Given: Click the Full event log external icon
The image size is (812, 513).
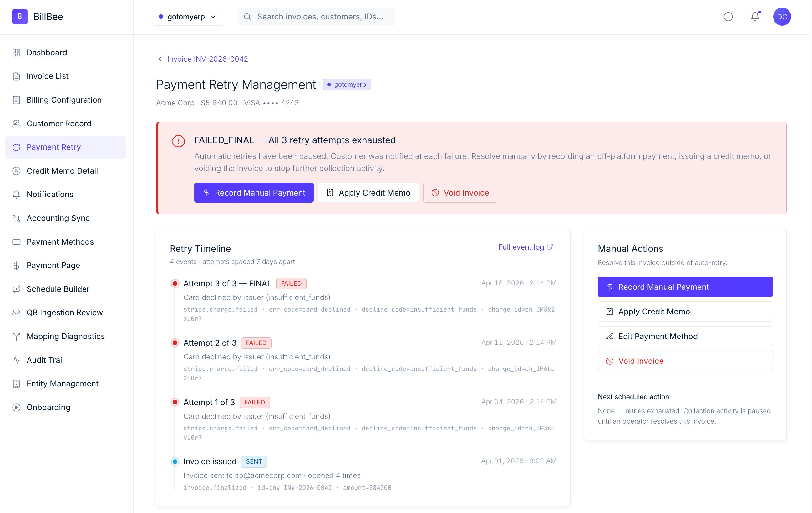Looking at the screenshot, I should click(550, 247).
